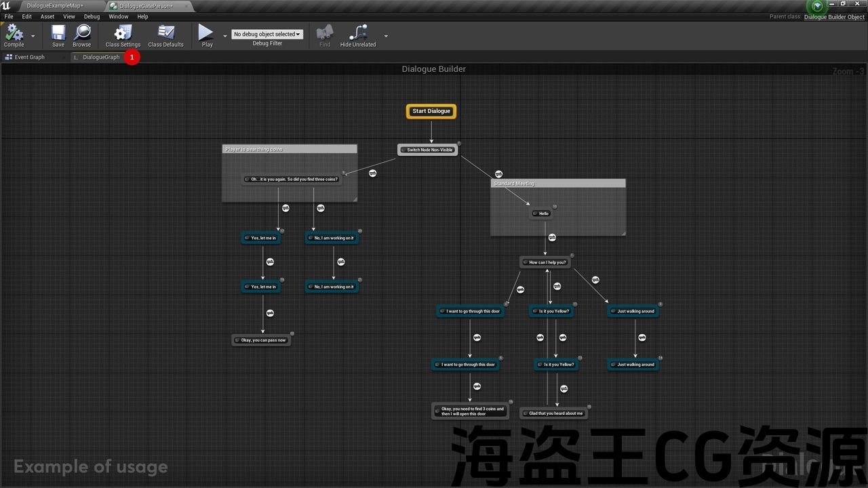Select the Start Dialogue node
Image resolution: width=868 pixels, height=488 pixels.
coord(431,111)
